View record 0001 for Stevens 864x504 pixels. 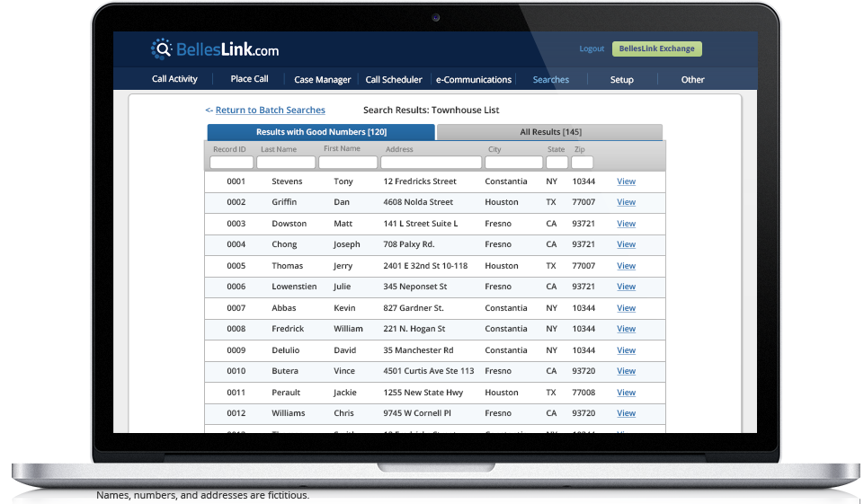click(x=626, y=181)
